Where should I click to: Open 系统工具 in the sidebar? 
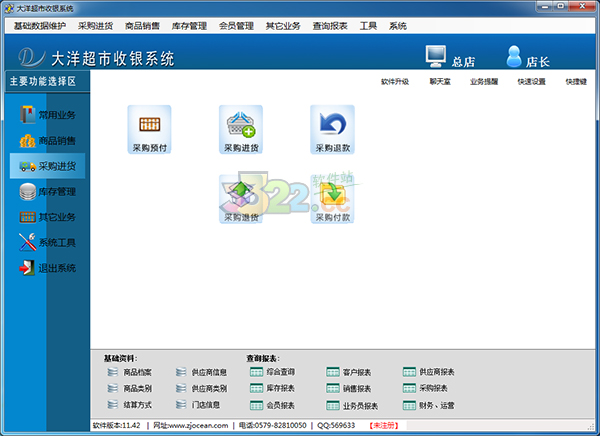[48, 242]
